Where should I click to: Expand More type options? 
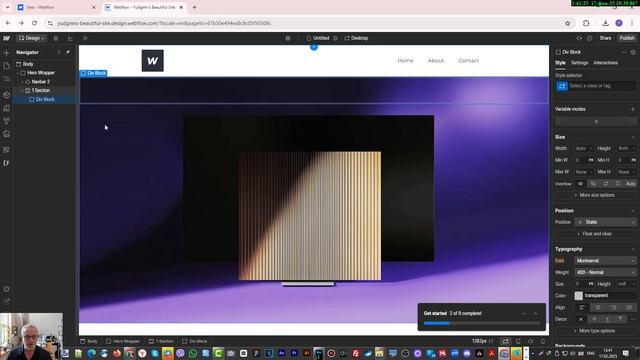pyautogui.click(x=595, y=331)
